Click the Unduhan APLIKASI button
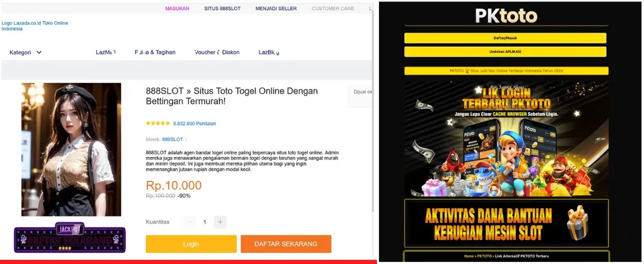The width and height of the screenshot is (644, 264). tap(505, 52)
